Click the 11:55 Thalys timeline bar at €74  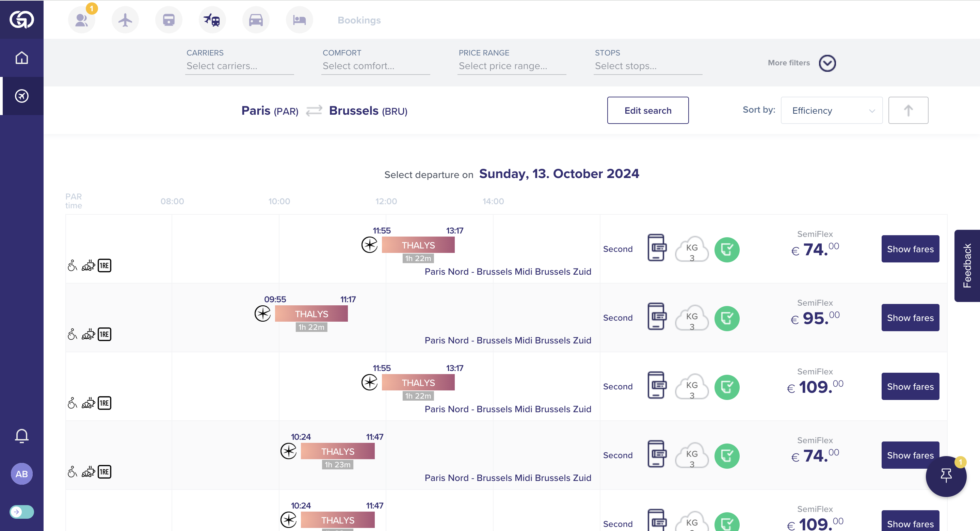pyautogui.click(x=418, y=245)
